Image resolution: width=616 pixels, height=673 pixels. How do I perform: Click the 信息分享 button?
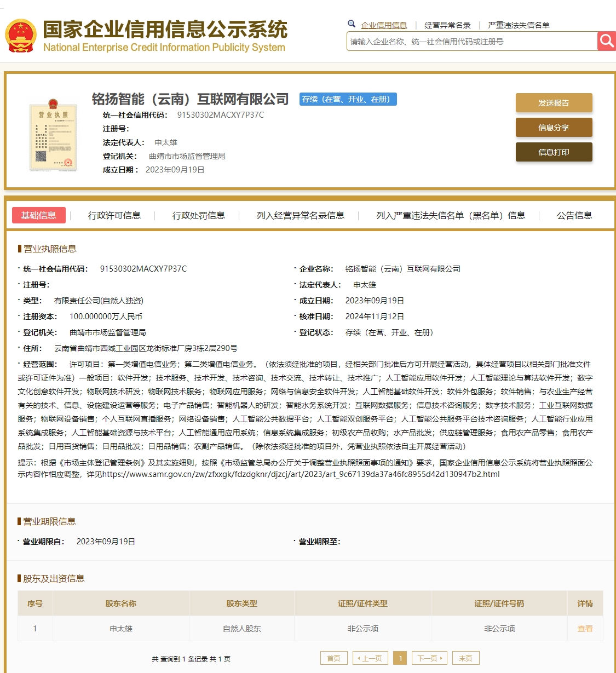coord(554,127)
